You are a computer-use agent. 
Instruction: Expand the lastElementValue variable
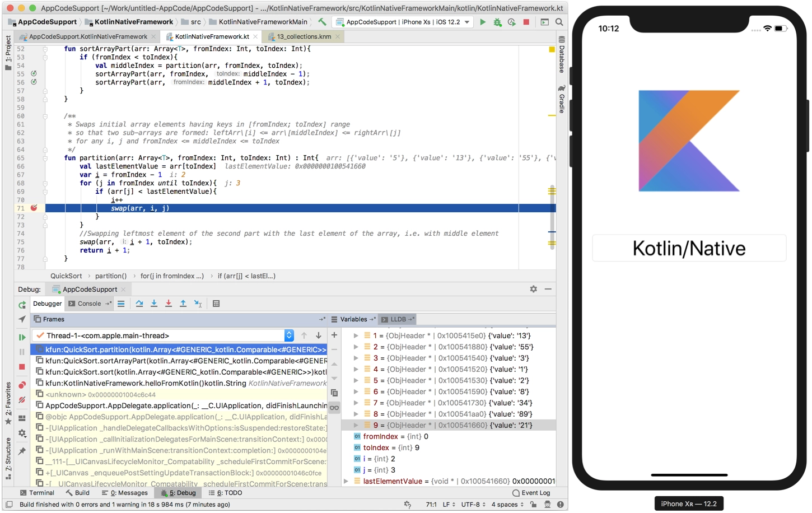tap(346, 481)
